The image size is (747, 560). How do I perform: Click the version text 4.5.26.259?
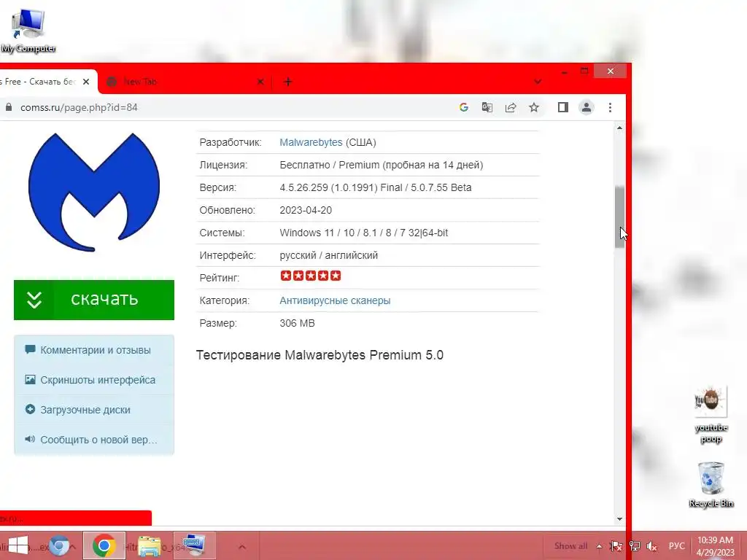pyautogui.click(x=376, y=187)
